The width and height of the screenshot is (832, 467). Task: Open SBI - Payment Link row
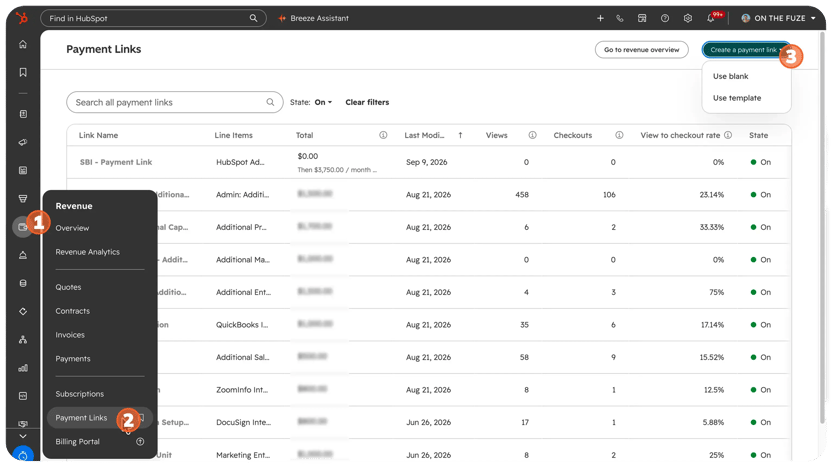tap(116, 162)
